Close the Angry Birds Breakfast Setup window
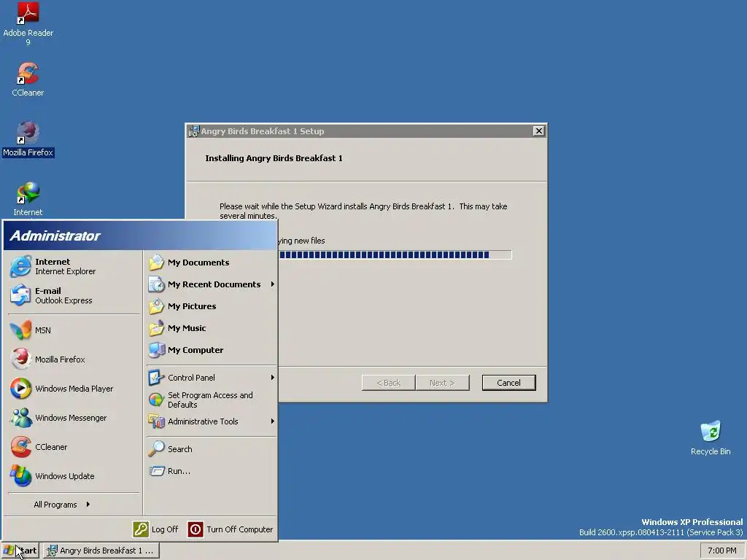 (538, 131)
